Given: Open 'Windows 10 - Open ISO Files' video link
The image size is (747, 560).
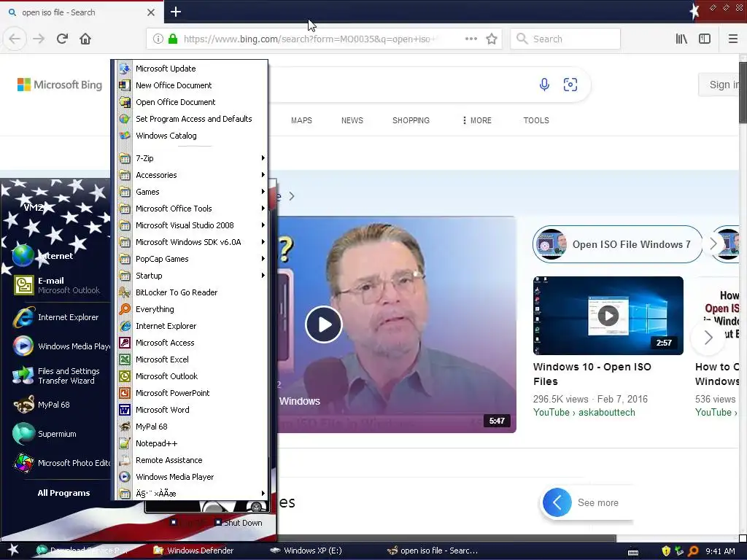Looking at the screenshot, I should [x=592, y=374].
